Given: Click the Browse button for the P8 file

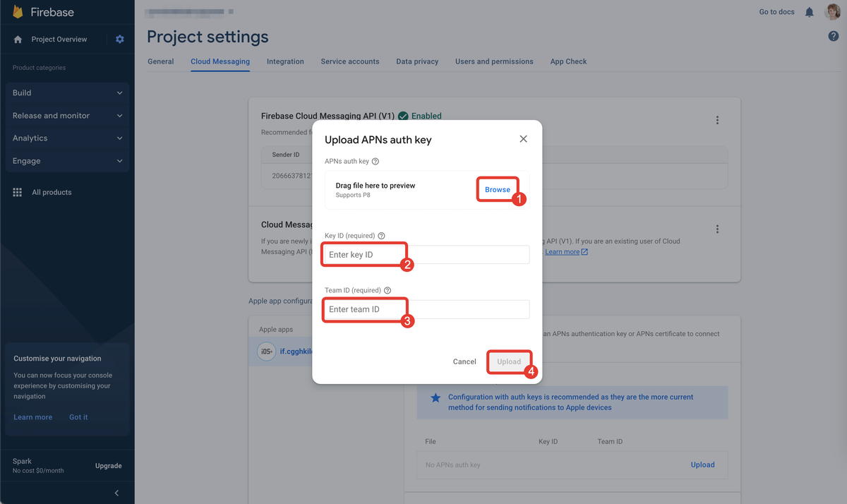Looking at the screenshot, I should pos(498,190).
